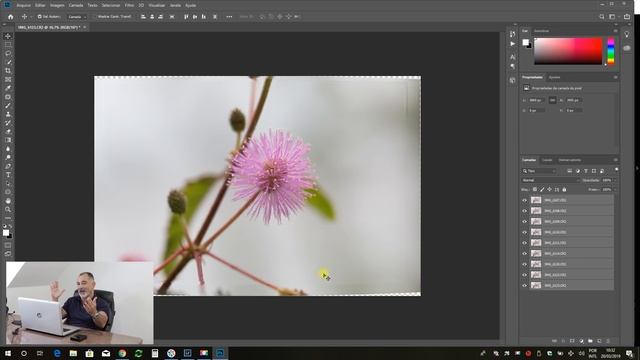Open the Auto-select target dropdown (Camada)

(x=77, y=17)
